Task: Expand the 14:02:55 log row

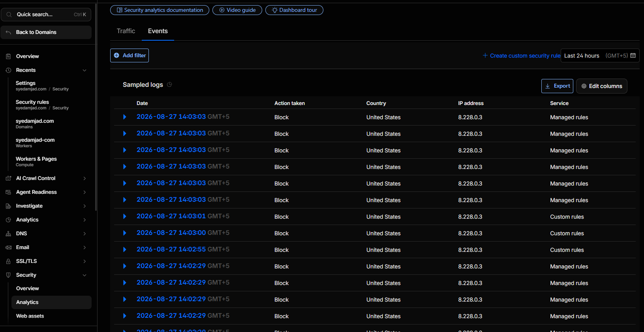Action: click(124, 249)
